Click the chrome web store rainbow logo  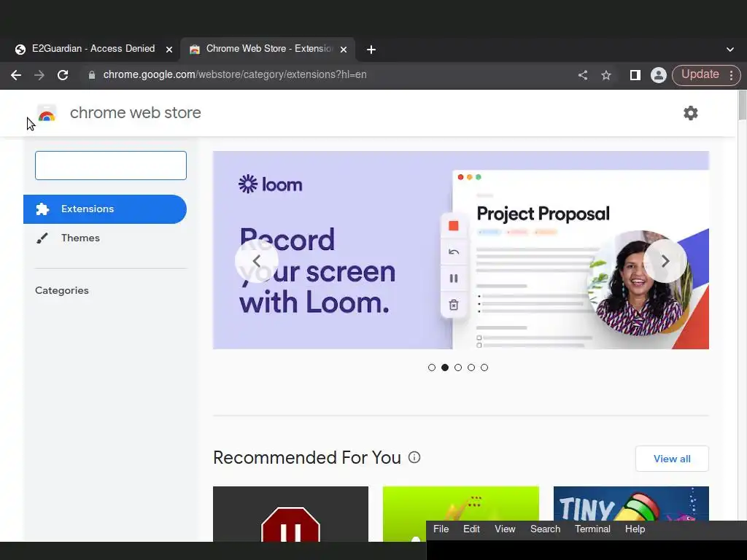pos(47,113)
